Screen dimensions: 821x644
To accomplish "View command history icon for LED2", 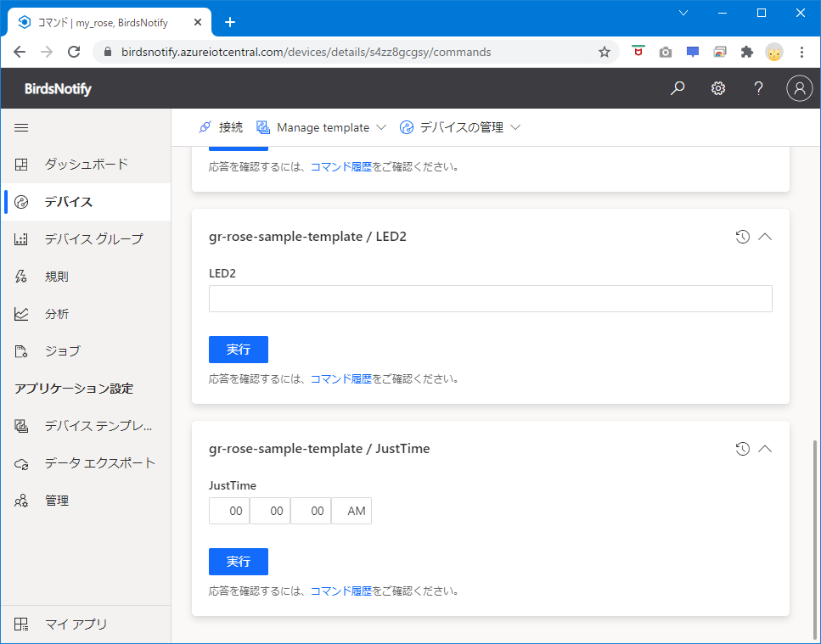I will pos(742,237).
